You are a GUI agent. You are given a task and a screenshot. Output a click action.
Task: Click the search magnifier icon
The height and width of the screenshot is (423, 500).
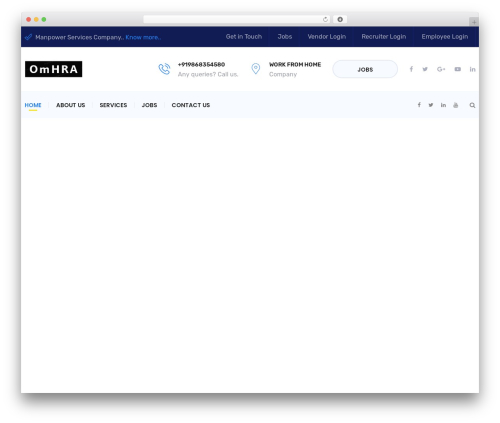[472, 105]
